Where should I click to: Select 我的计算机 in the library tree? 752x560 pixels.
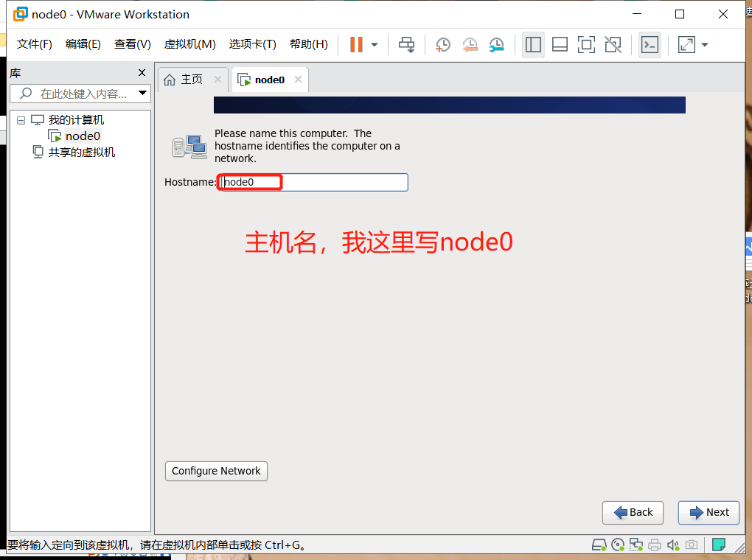pos(76,120)
